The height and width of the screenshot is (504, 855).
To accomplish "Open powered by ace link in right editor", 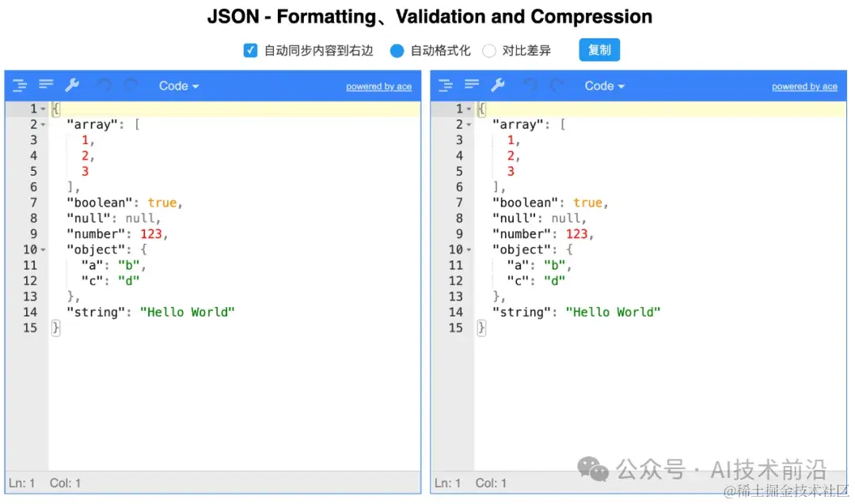I will click(805, 86).
